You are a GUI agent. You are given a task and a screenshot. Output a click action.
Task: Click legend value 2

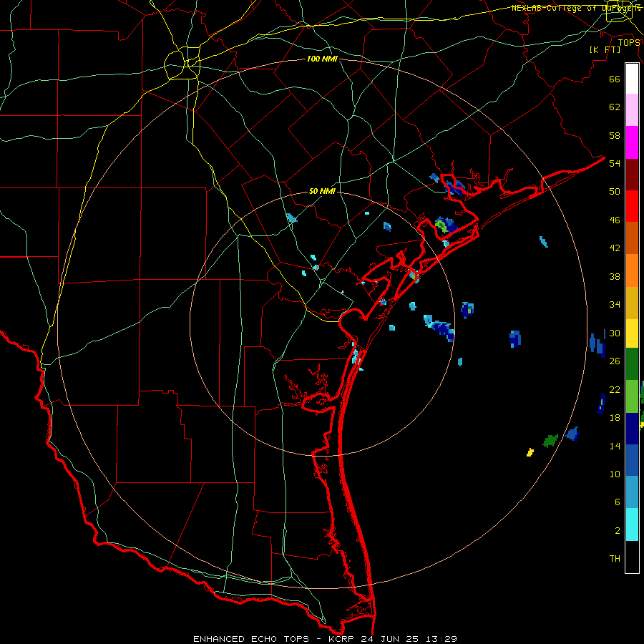click(617, 531)
